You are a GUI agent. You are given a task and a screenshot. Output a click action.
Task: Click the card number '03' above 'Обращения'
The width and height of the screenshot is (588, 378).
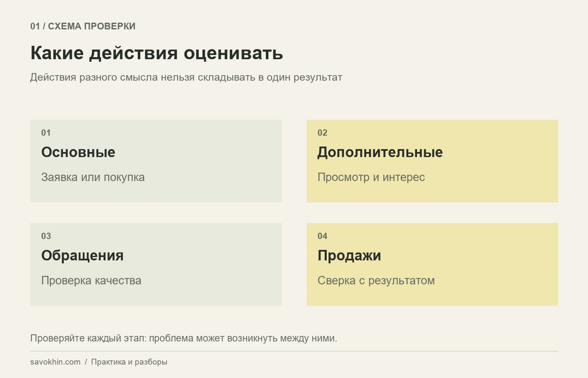[46, 236]
